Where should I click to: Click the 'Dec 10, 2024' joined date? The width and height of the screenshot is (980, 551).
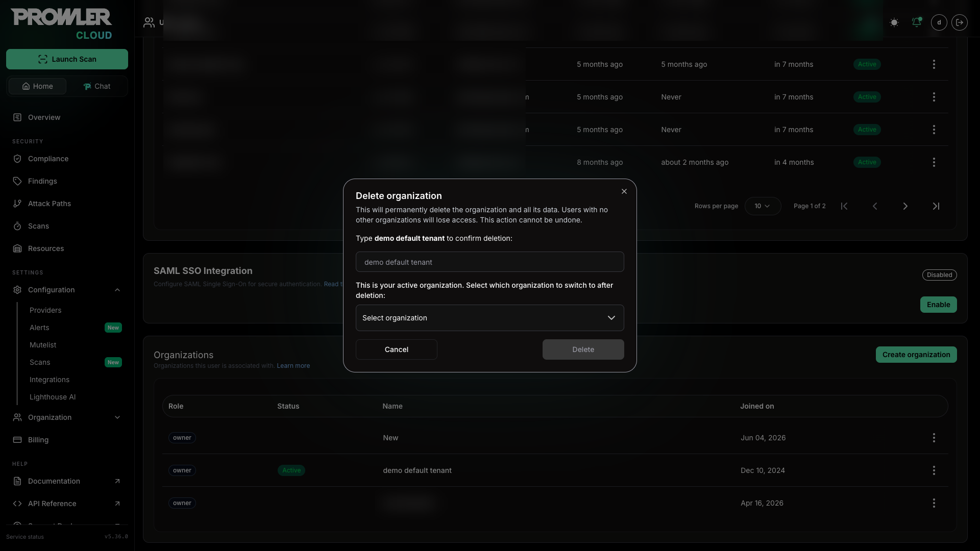click(763, 470)
